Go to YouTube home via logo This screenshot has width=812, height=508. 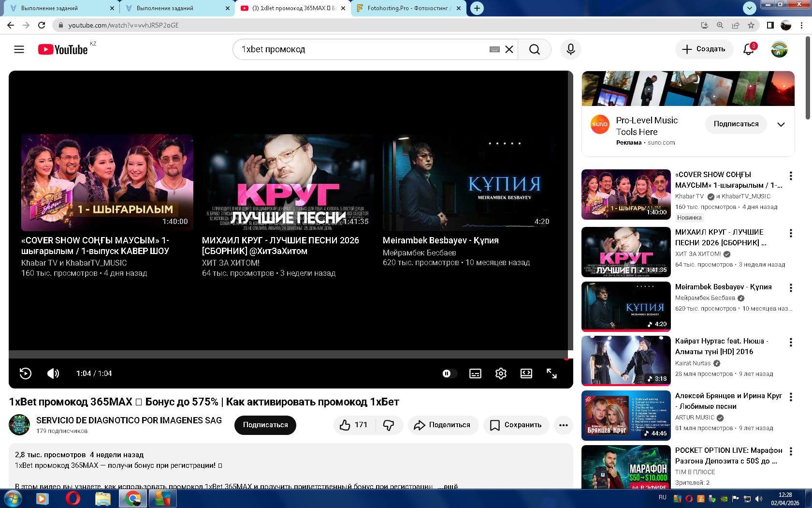[x=63, y=49]
